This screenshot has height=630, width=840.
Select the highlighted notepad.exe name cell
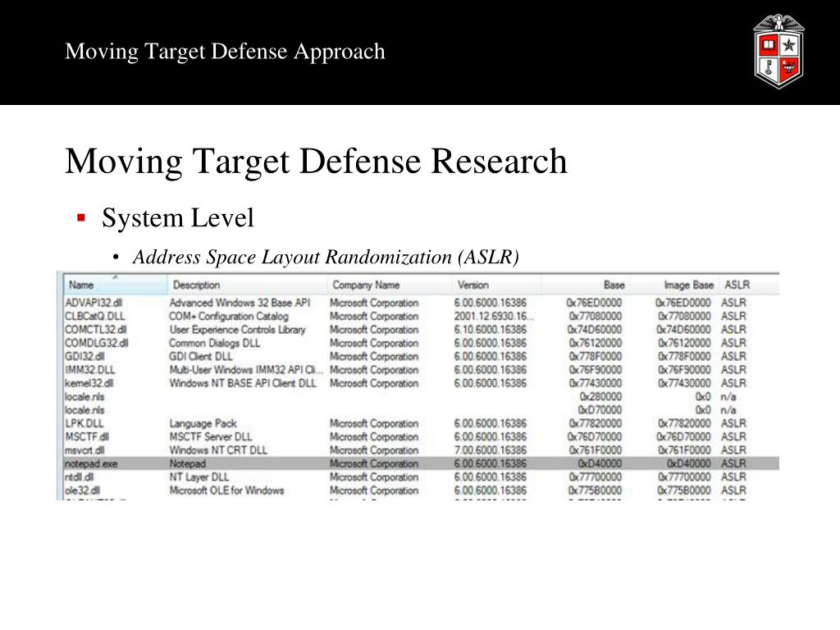[x=90, y=463]
